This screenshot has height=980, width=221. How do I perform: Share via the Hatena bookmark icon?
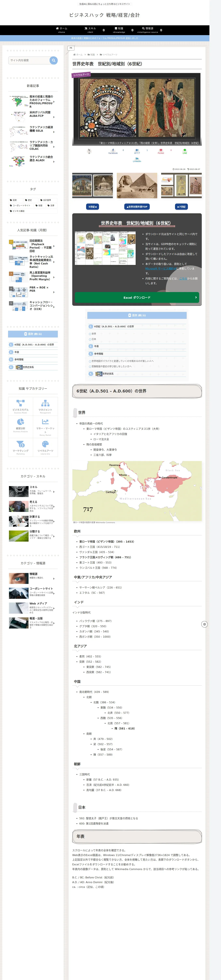(137, 151)
